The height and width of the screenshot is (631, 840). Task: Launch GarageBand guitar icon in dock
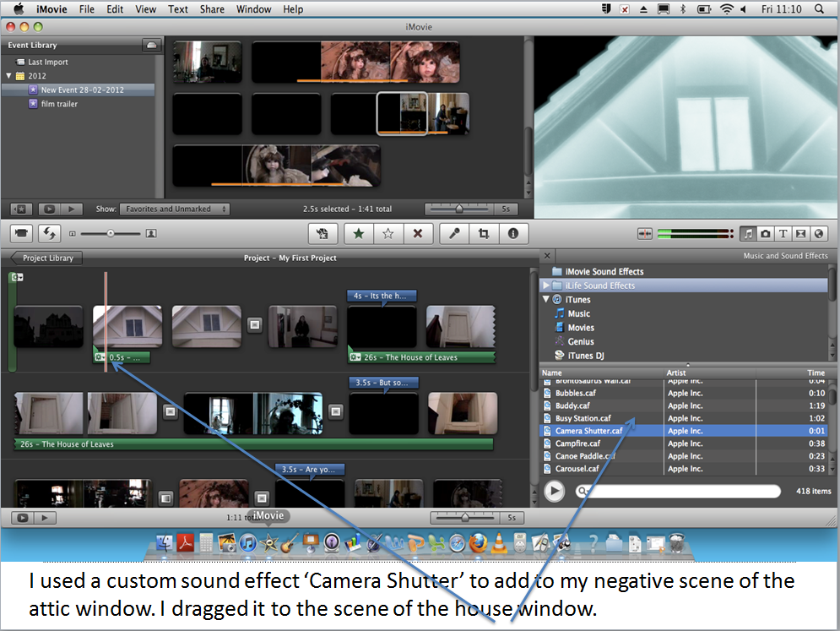coord(290,544)
